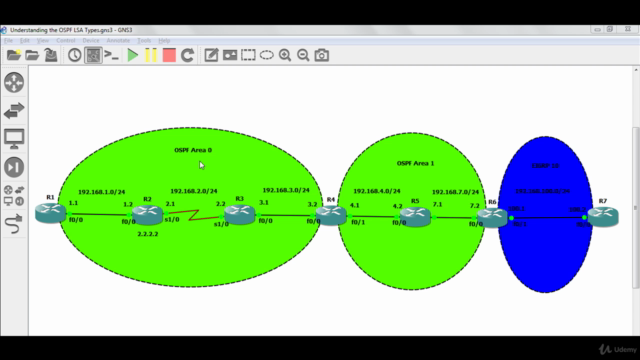This screenshot has width=640, height=360.
Task: Open the File menu
Action: pyautogui.click(x=8, y=40)
